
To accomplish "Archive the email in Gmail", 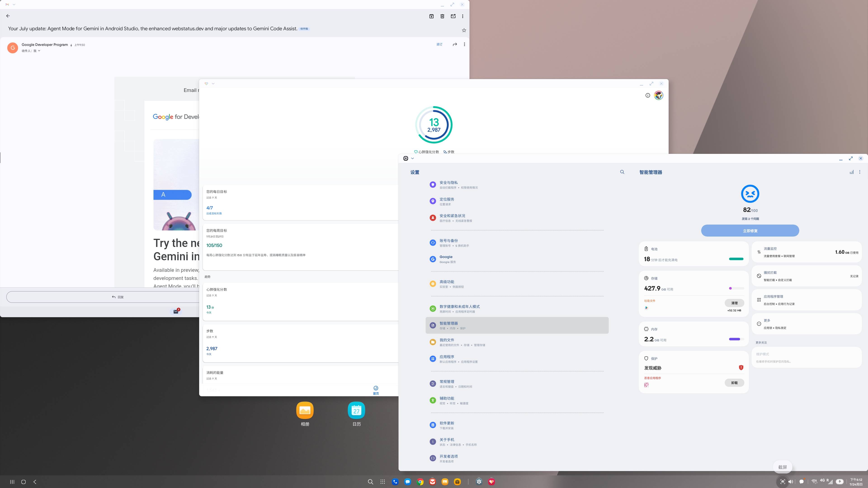I will click(x=431, y=16).
